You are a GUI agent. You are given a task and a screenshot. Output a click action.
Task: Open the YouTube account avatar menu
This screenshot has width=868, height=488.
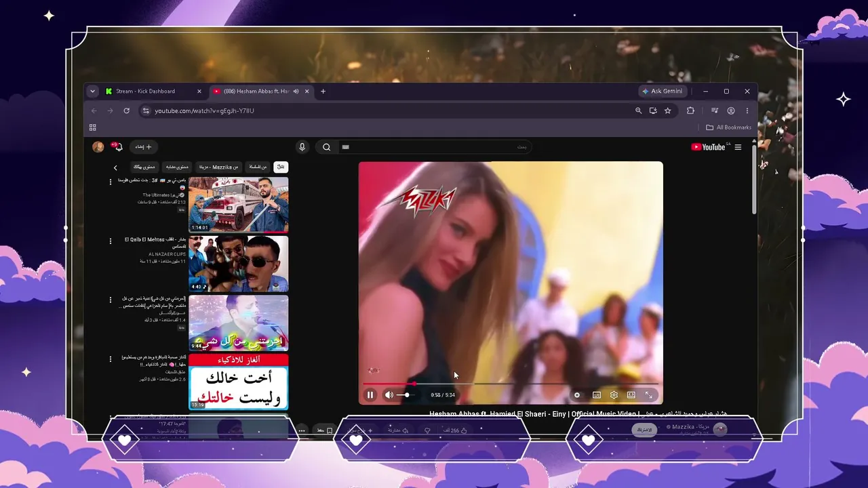click(x=98, y=147)
